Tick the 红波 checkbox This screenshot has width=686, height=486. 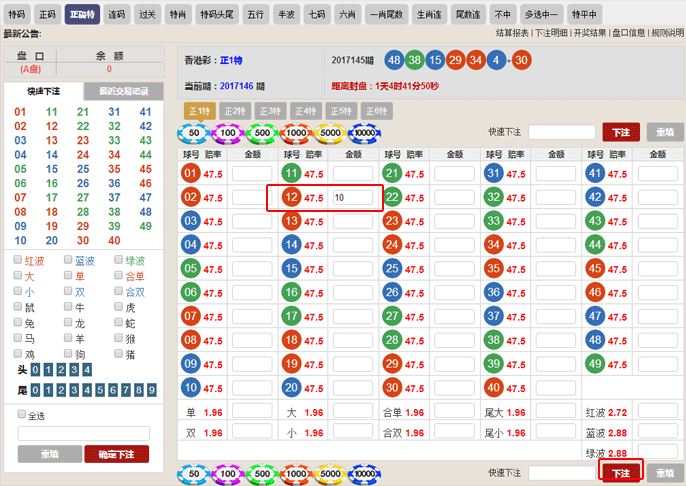click(19, 260)
